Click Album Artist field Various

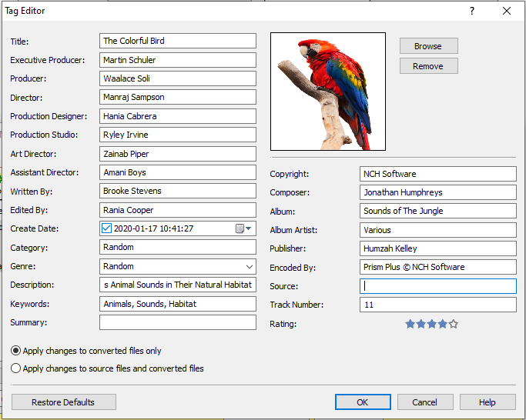click(438, 230)
